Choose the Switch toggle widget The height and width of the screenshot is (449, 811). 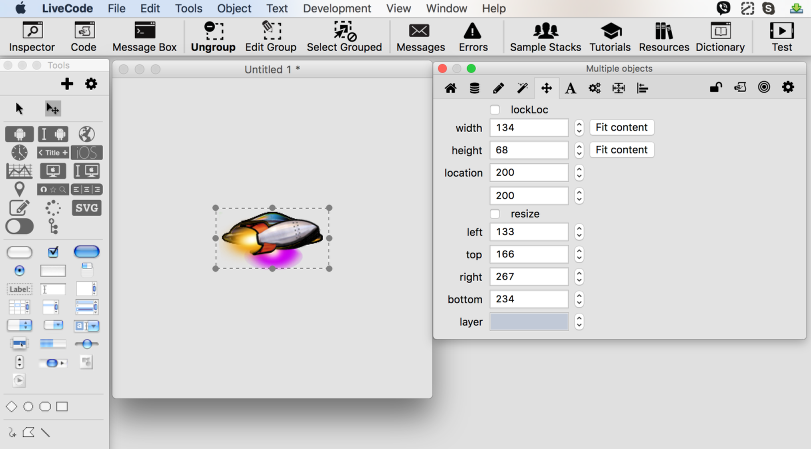coord(20,227)
